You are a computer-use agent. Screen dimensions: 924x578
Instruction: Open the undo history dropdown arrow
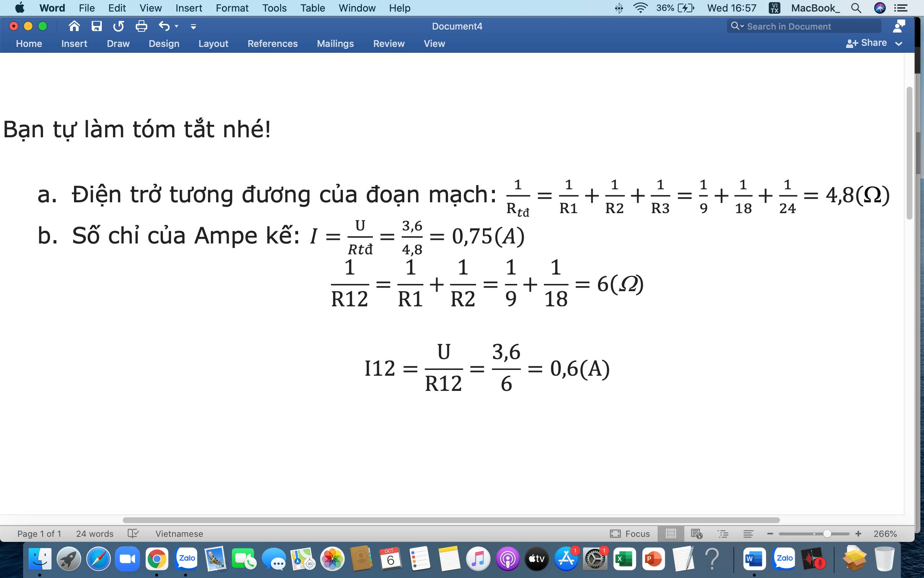pos(176,26)
